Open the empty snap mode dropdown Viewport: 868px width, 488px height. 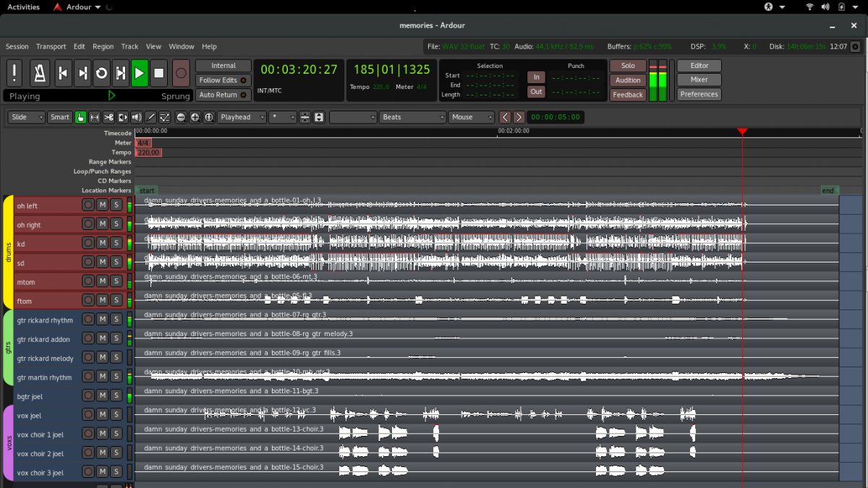tap(353, 117)
